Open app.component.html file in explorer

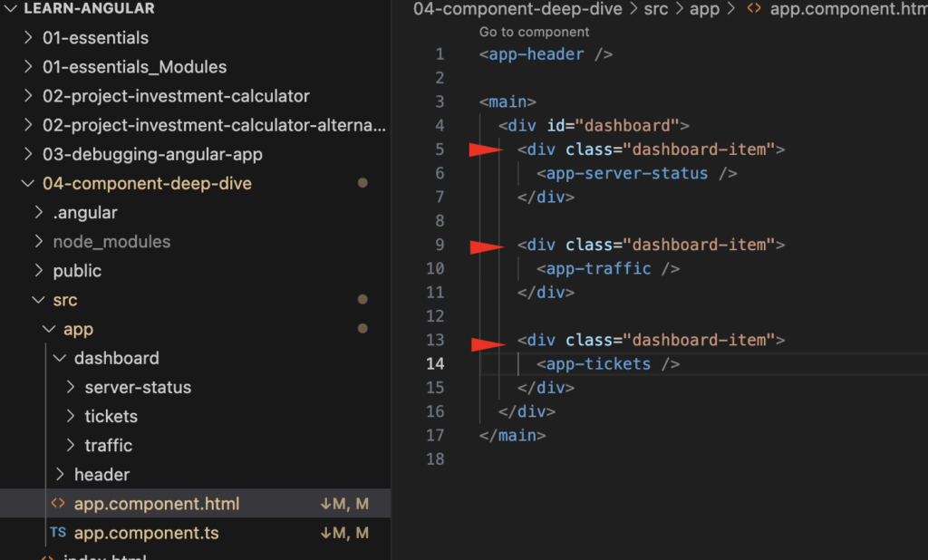point(156,504)
